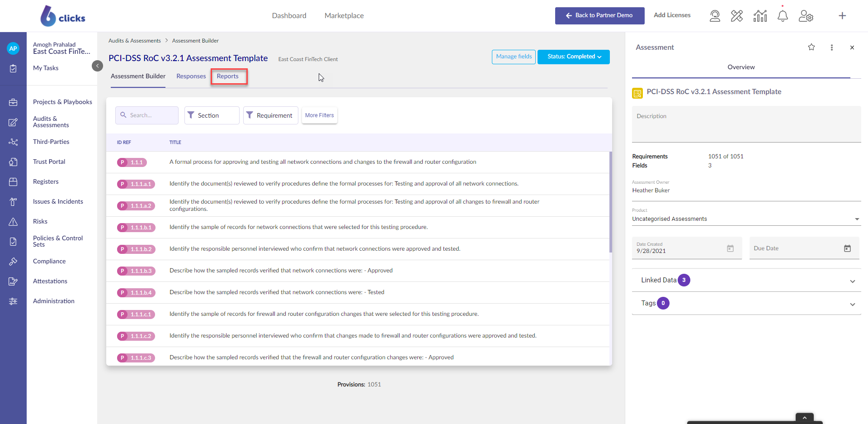868x424 pixels.
Task: Click the Description text area
Action: click(746, 124)
